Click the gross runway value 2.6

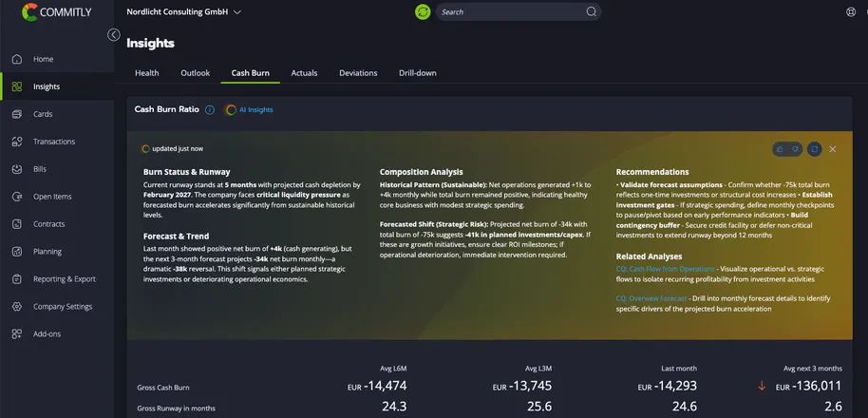833,407
